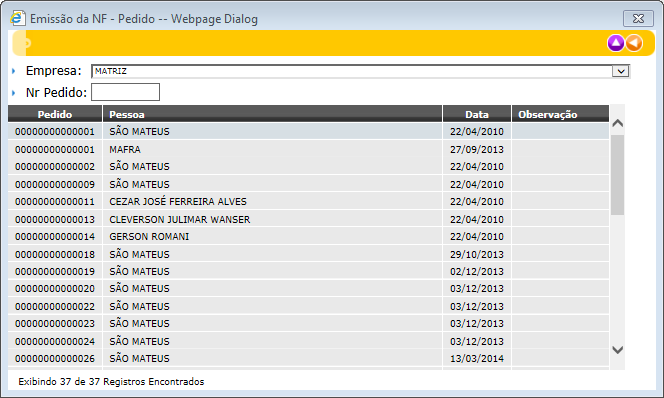This screenshot has height=398, width=664.
Task: Focus the Nr Pedido input field
Action: coord(125,92)
